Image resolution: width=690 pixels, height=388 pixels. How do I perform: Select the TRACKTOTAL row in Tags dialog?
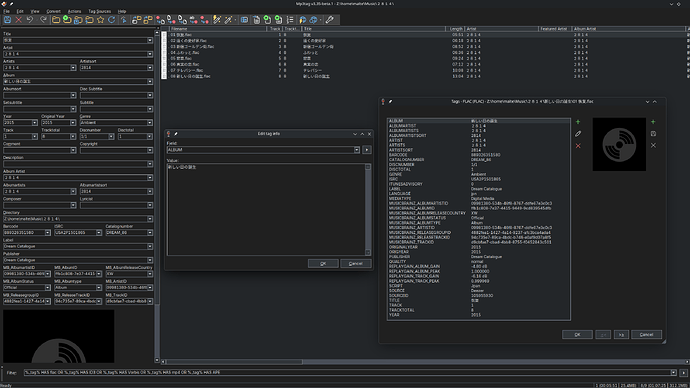coord(478,310)
